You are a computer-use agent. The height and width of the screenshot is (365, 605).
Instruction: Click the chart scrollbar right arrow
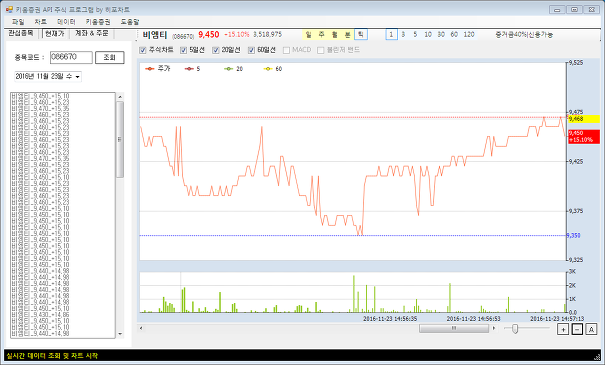pos(493,328)
